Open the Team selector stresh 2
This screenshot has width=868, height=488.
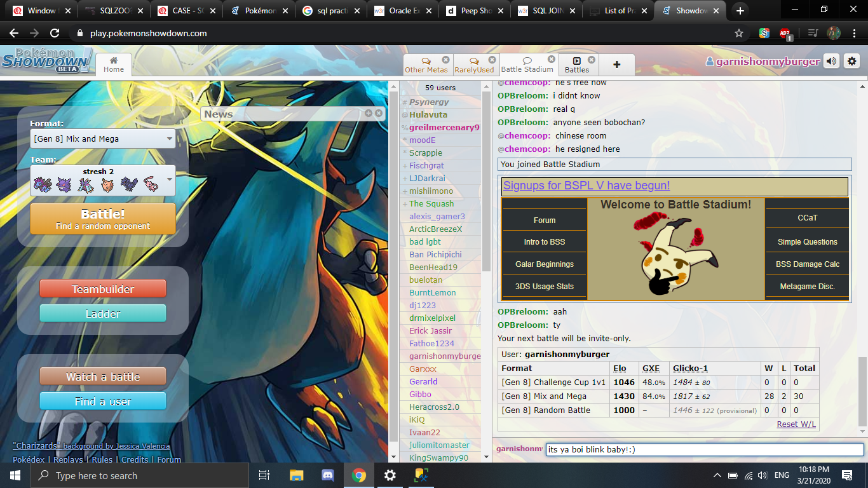pyautogui.click(x=103, y=180)
